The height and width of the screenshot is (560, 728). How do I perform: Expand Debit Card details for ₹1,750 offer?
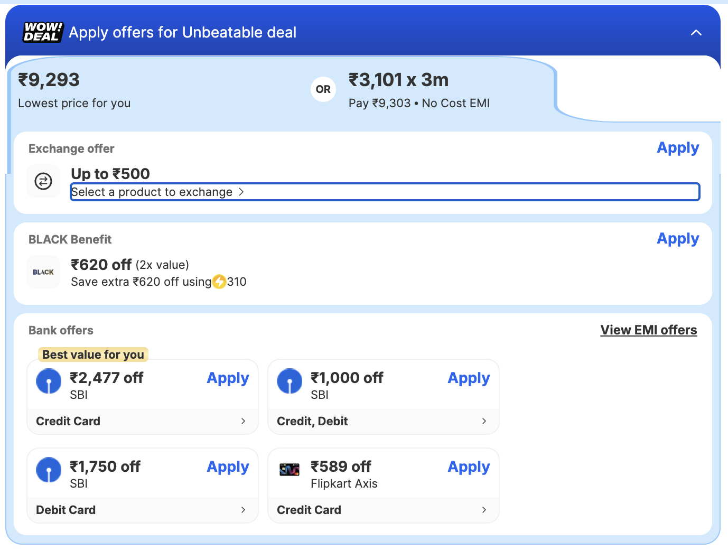[x=243, y=510]
